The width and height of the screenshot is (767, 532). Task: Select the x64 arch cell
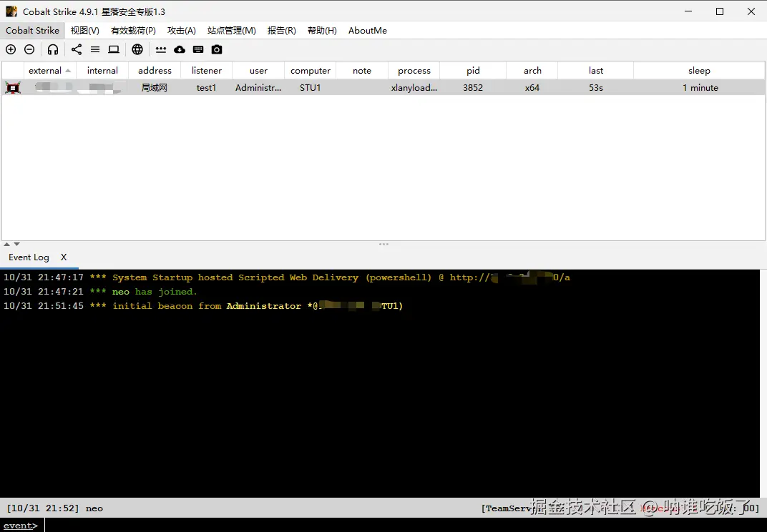click(532, 87)
